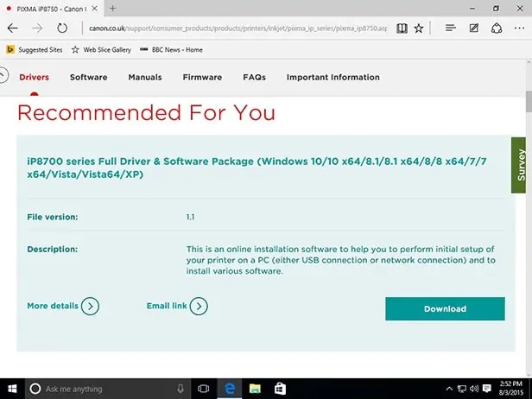Make a web note pencil icon
The image size is (532, 399).
(x=474, y=28)
